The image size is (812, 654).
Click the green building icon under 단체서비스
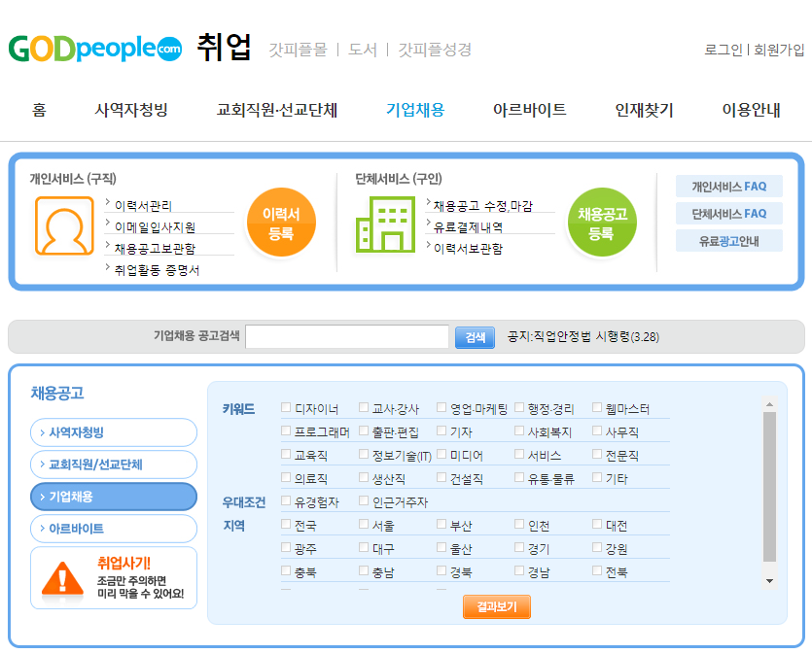(386, 224)
